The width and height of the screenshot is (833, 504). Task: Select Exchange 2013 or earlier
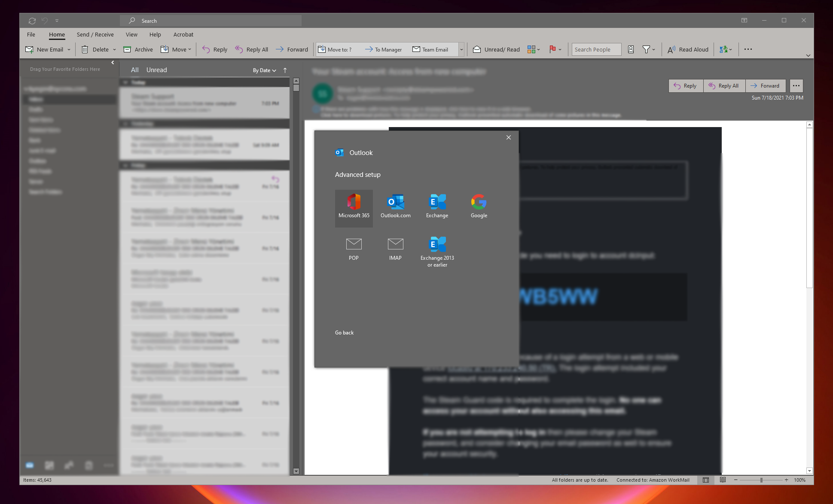point(437,252)
